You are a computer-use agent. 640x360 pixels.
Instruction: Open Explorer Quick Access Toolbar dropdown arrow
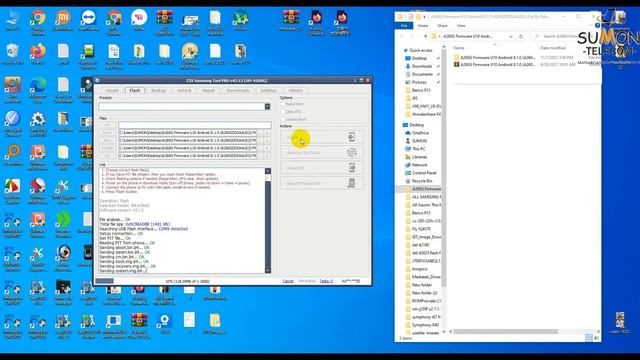pos(424,17)
